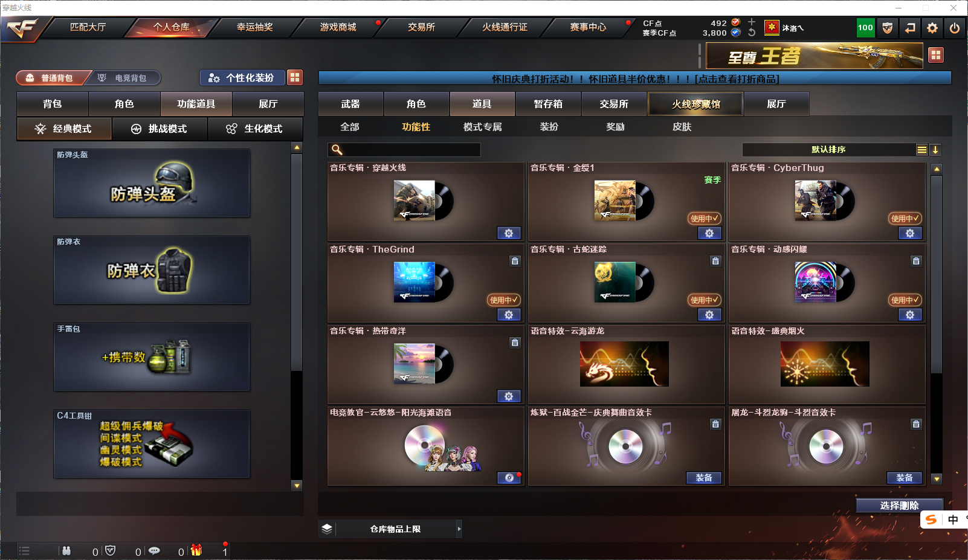Toggle 使用中 status on 音乐专辑·CyberThug
968x560 pixels.
[905, 219]
